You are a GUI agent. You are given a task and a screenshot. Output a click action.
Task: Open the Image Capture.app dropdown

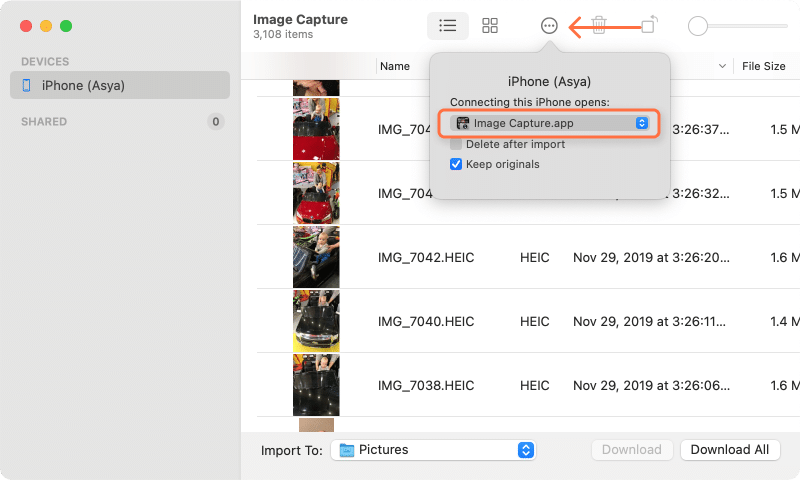coord(549,123)
